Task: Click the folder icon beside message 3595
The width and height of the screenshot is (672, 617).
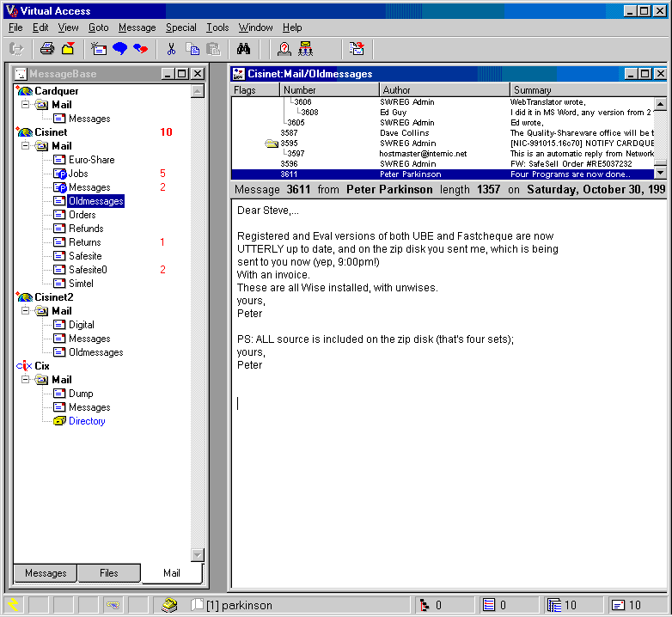Action: coord(272,144)
